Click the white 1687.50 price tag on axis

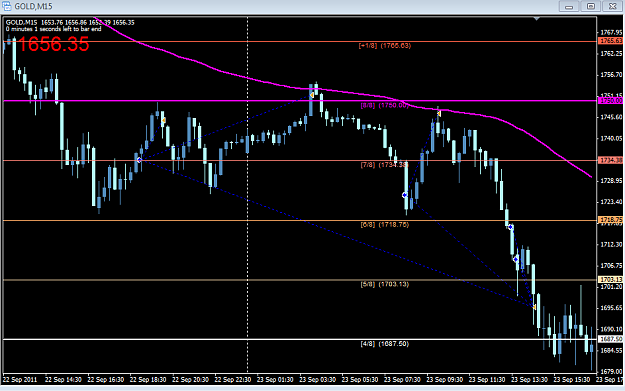click(611, 339)
